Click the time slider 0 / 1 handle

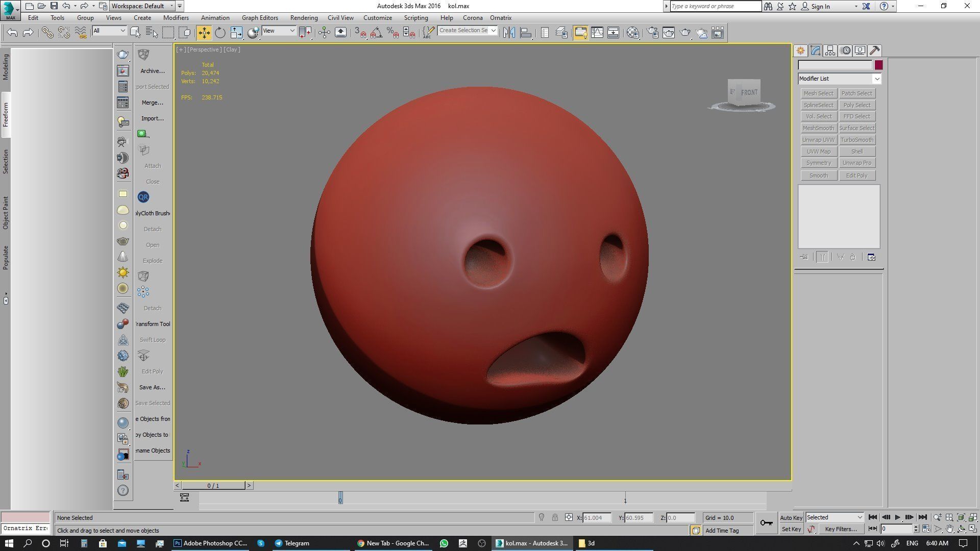[213, 486]
